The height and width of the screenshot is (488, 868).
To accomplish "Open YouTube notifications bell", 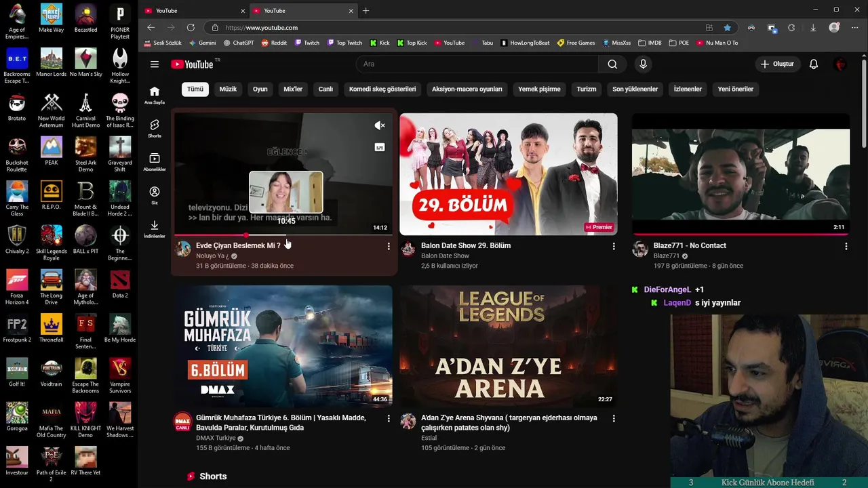I will pyautogui.click(x=814, y=64).
